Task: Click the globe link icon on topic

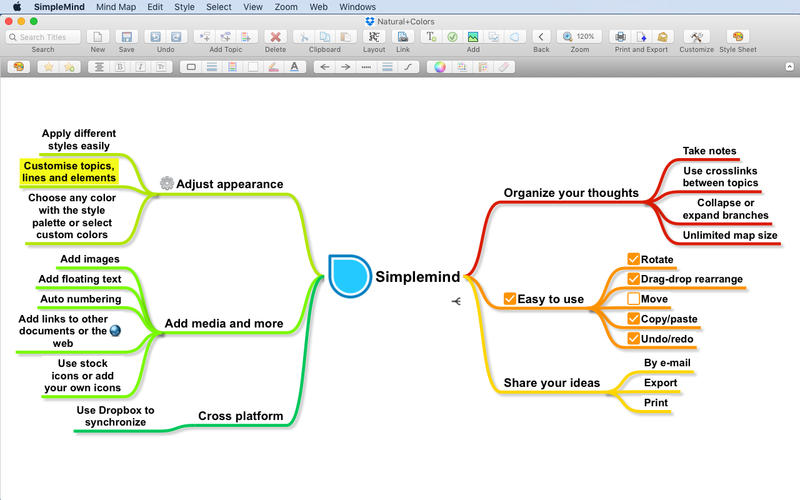Action: pos(115,331)
